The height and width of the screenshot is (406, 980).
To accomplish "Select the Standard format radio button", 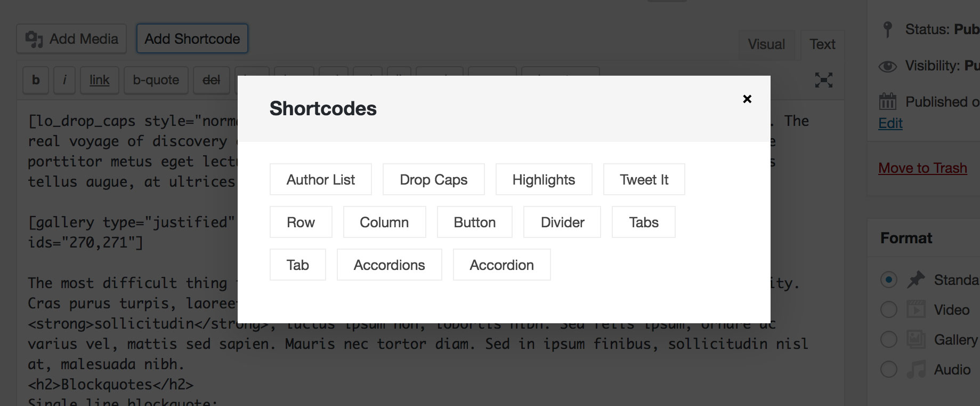I will pos(888,280).
